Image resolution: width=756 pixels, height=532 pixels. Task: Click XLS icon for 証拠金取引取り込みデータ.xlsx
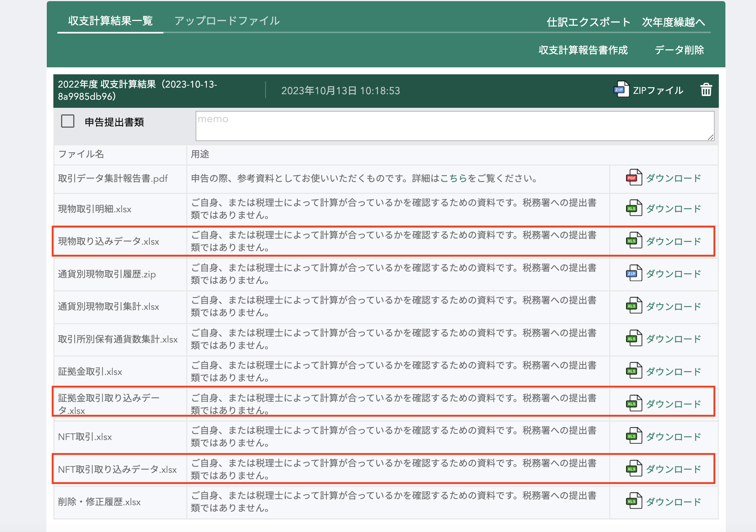[634, 404]
